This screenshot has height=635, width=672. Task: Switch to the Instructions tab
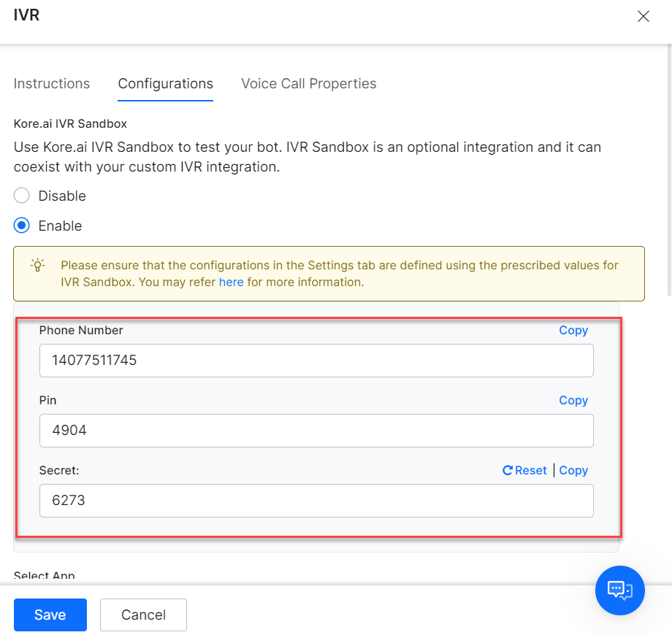pyautogui.click(x=52, y=83)
